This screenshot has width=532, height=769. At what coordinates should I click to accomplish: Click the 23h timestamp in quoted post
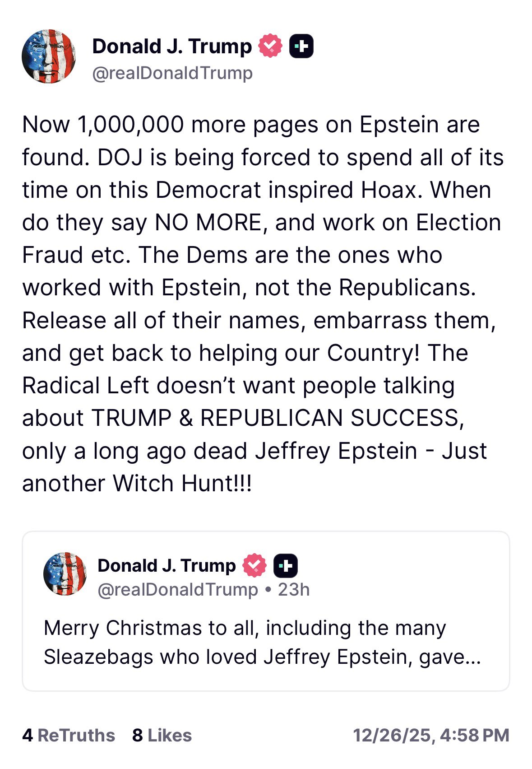point(294,589)
